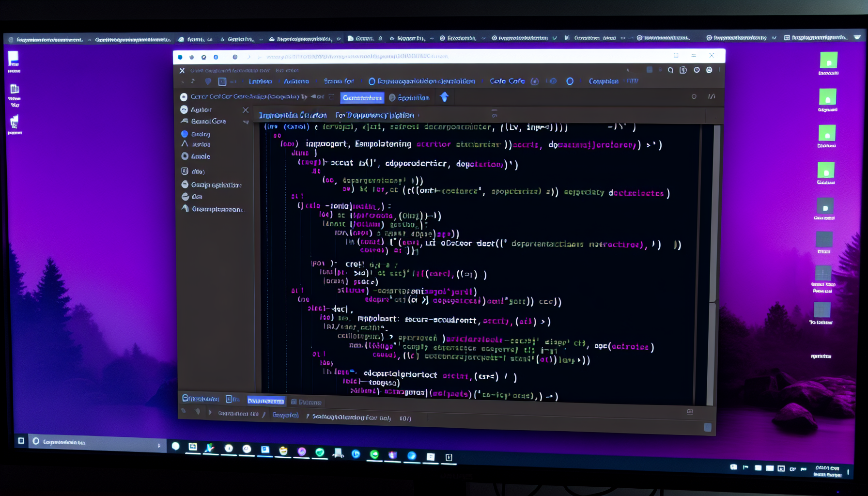Click the rightmost text label in the editor toolbar
The width and height of the screenshot is (868, 496).
(603, 81)
